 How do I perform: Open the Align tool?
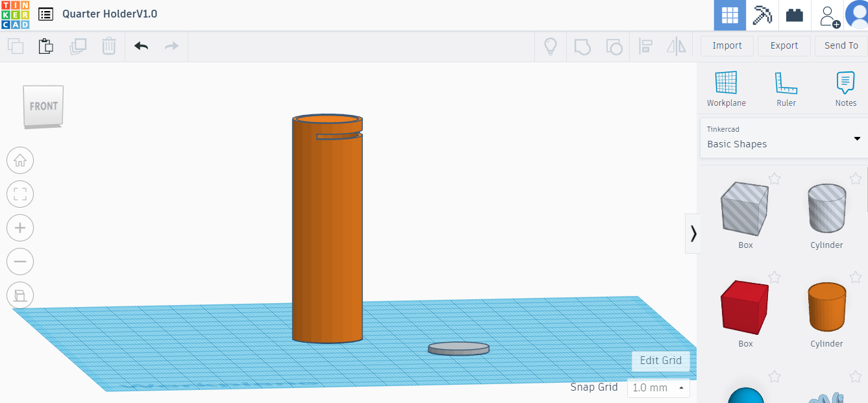click(645, 46)
